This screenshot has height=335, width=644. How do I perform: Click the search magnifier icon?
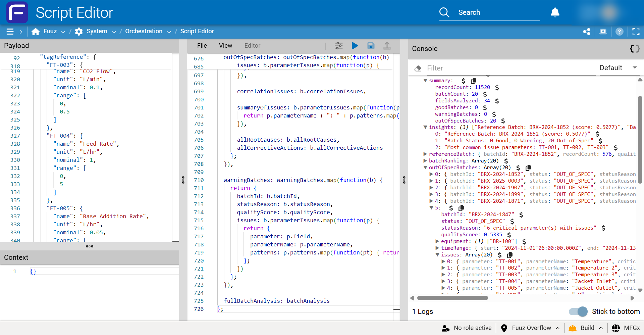tap(444, 12)
